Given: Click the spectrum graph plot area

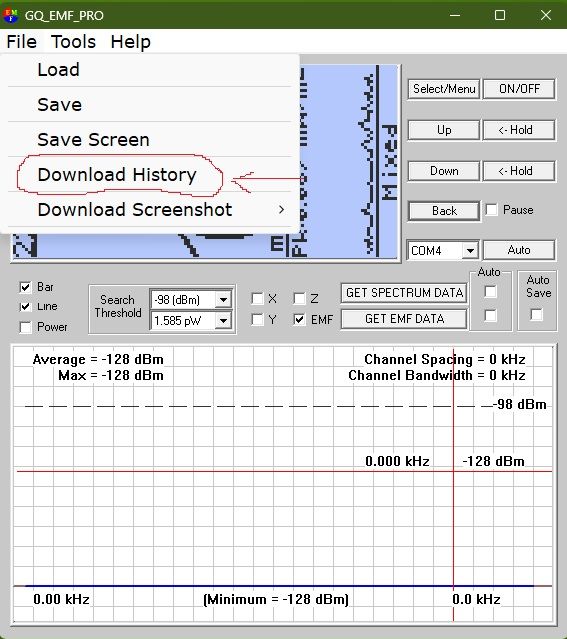Looking at the screenshot, I should [283, 484].
